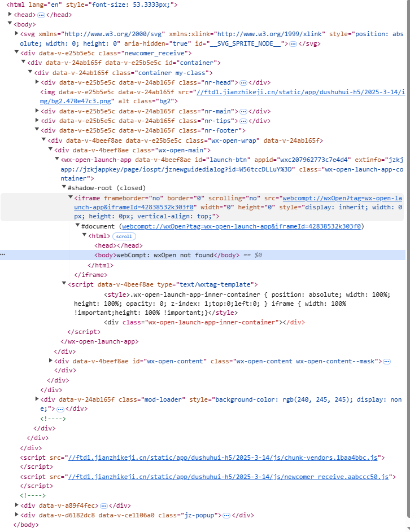Open the #document webcompt URL link

[241, 226]
